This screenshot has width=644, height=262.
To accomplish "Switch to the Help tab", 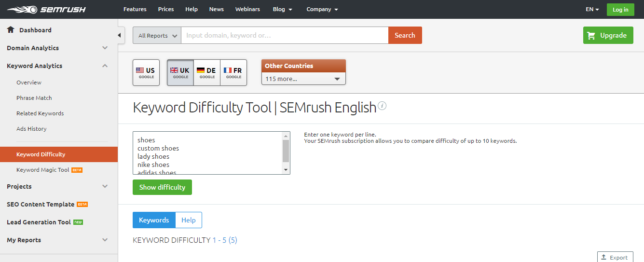I will 189,220.
